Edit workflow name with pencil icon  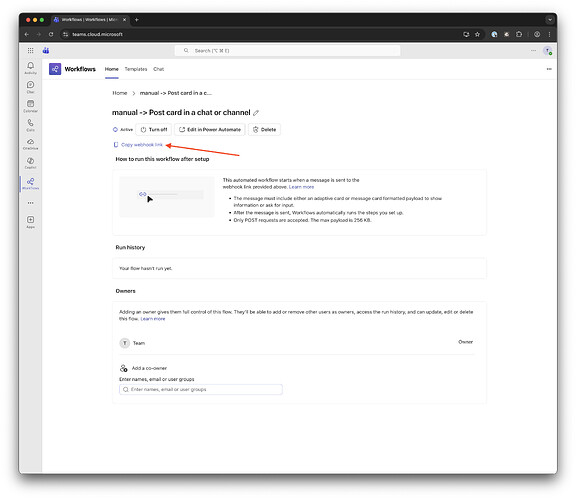[x=256, y=113]
